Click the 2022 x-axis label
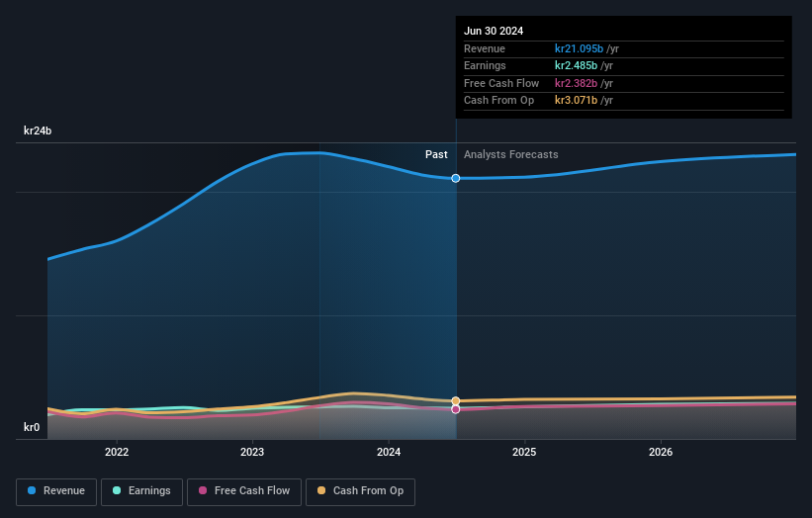Viewport: 812px width, 518px height. (x=117, y=452)
